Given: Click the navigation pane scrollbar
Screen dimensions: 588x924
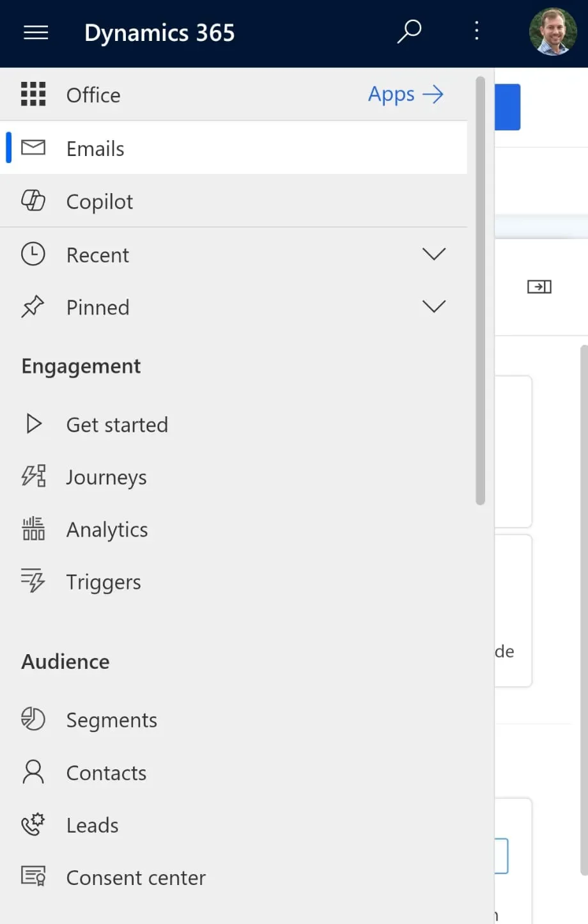Looking at the screenshot, I should click(x=481, y=291).
